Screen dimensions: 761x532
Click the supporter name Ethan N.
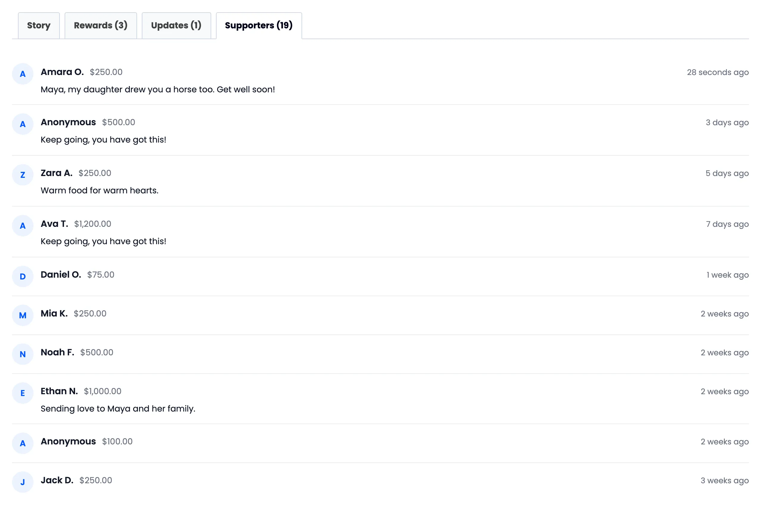59,391
